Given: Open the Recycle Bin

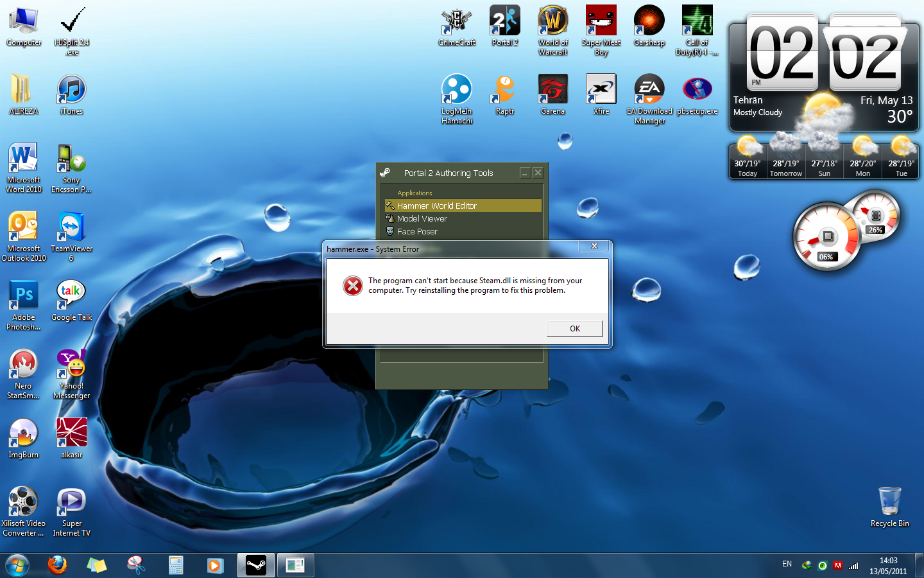Looking at the screenshot, I should point(889,501).
